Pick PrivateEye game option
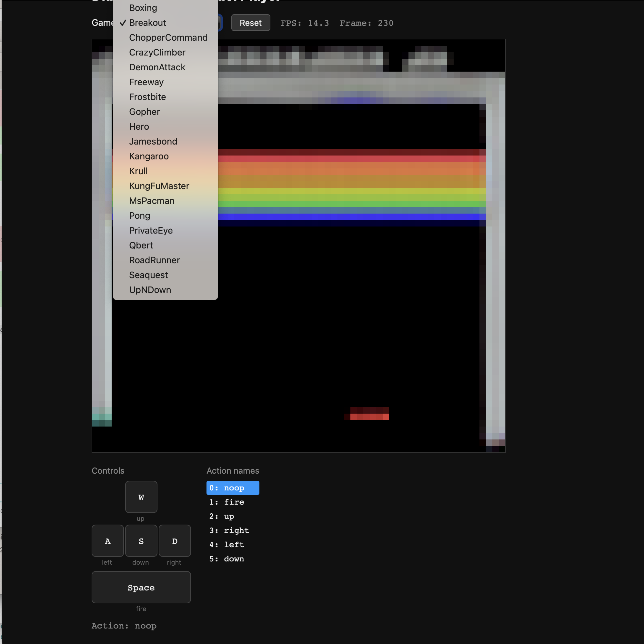Image resolution: width=644 pixels, height=644 pixels. pos(165,230)
